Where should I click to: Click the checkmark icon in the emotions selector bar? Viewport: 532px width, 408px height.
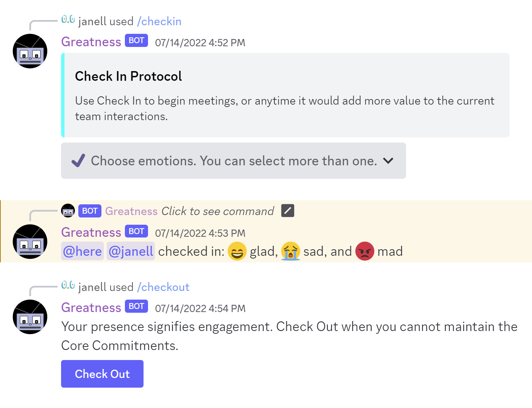78,161
